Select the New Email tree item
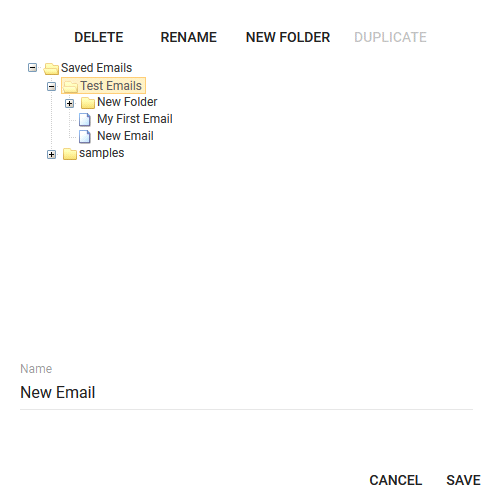Viewport: 492px width, 497px height. tap(125, 136)
